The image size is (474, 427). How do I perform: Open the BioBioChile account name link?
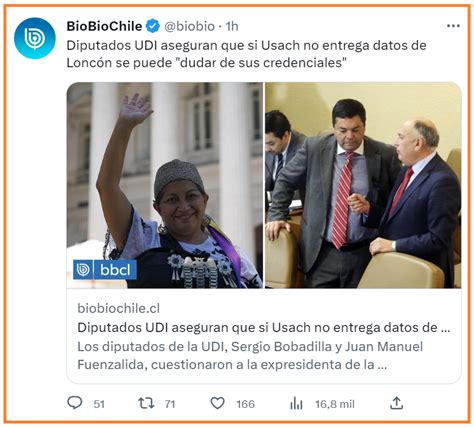[104, 26]
